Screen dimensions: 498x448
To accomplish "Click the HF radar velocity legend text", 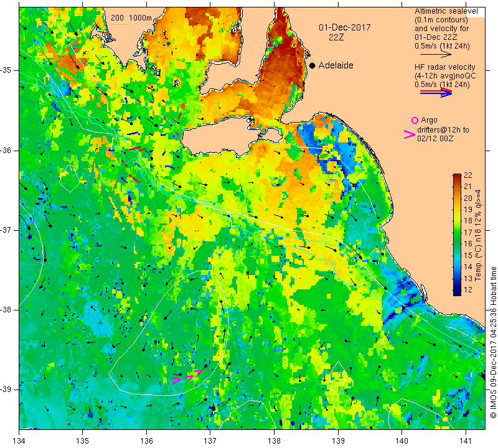I will (x=444, y=67).
